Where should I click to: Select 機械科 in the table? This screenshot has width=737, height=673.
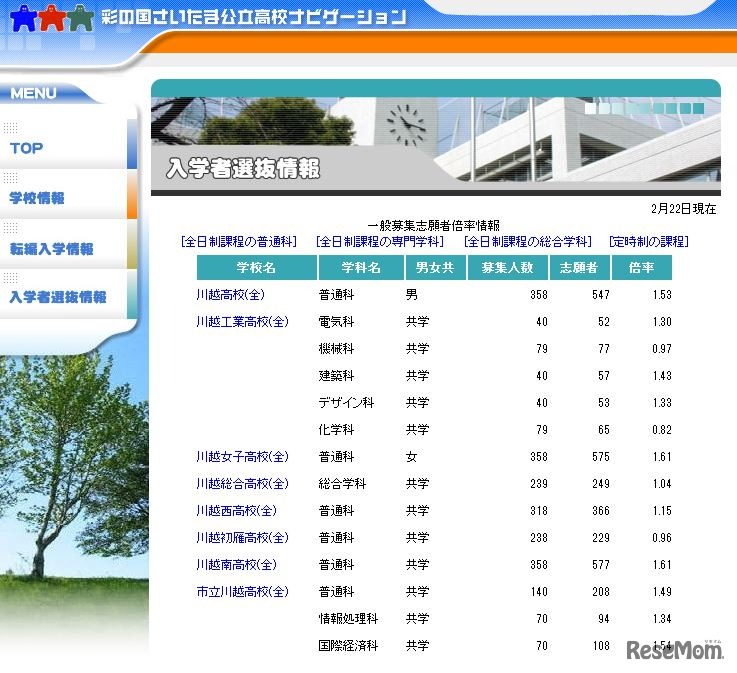pos(336,349)
